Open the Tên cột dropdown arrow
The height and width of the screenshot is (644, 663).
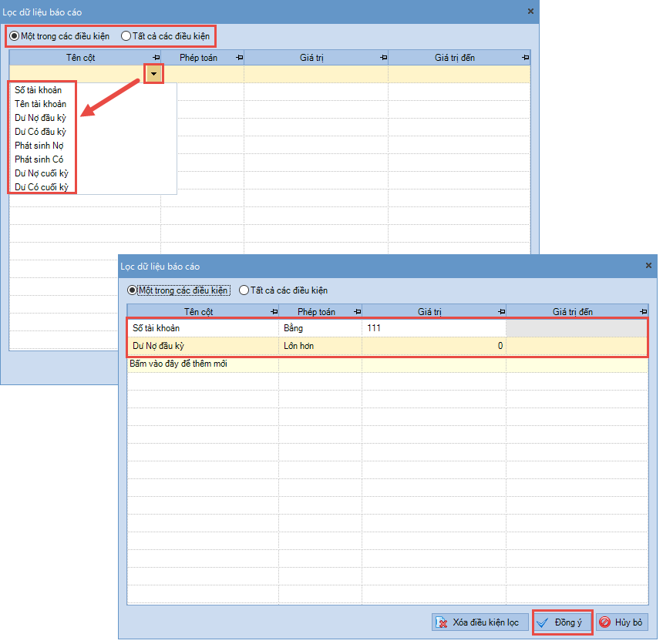154,73
